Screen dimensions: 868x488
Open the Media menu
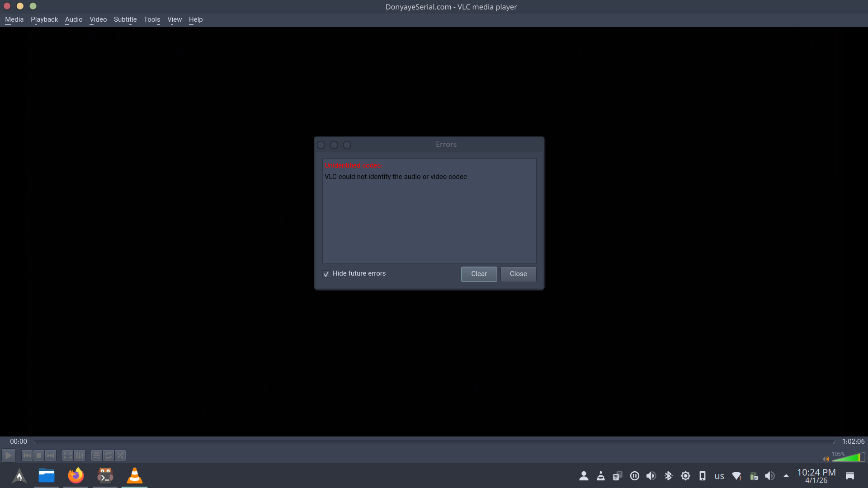tap(14, 19)
